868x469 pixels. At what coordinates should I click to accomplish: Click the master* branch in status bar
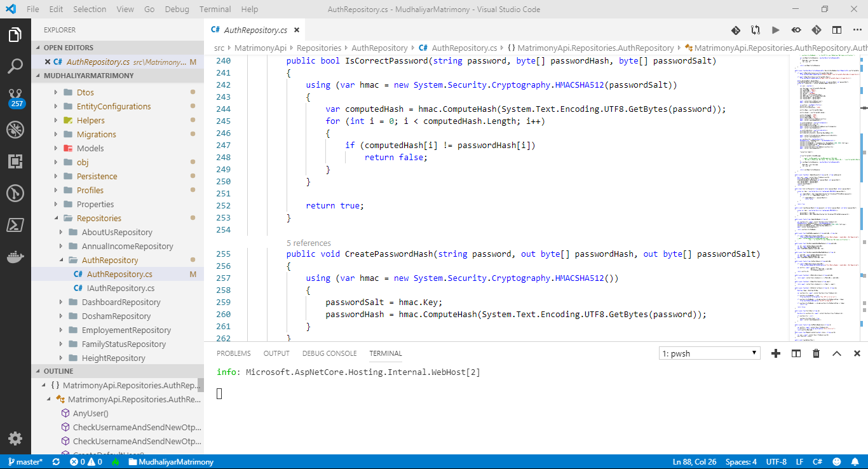pyautogui.click(x=25, y=462)
